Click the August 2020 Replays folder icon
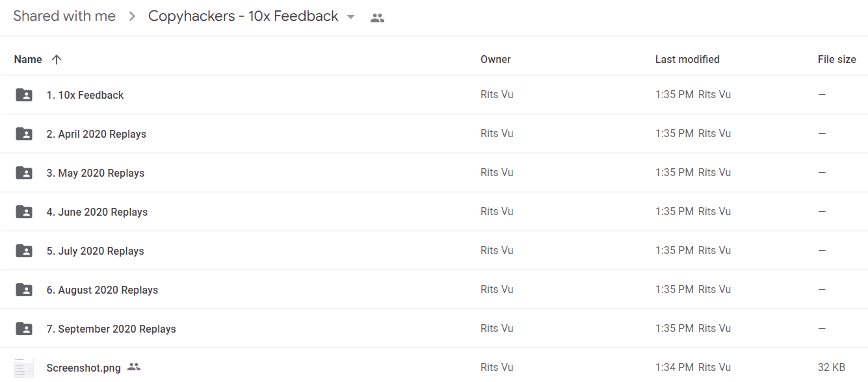The image size is (868, 382). 24,290
